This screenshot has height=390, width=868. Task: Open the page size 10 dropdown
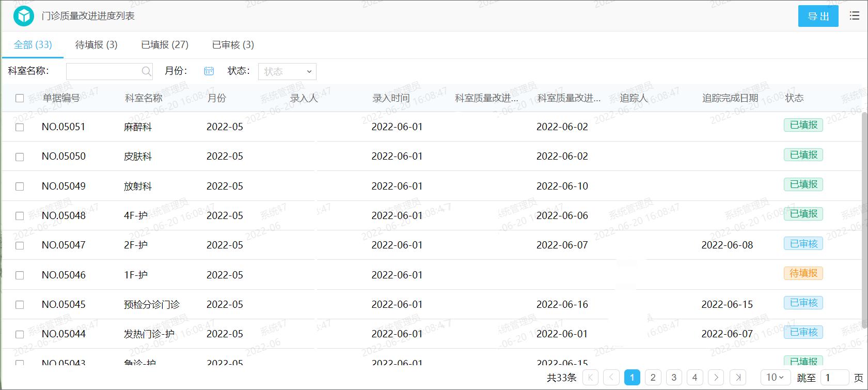tap(776, 378)
